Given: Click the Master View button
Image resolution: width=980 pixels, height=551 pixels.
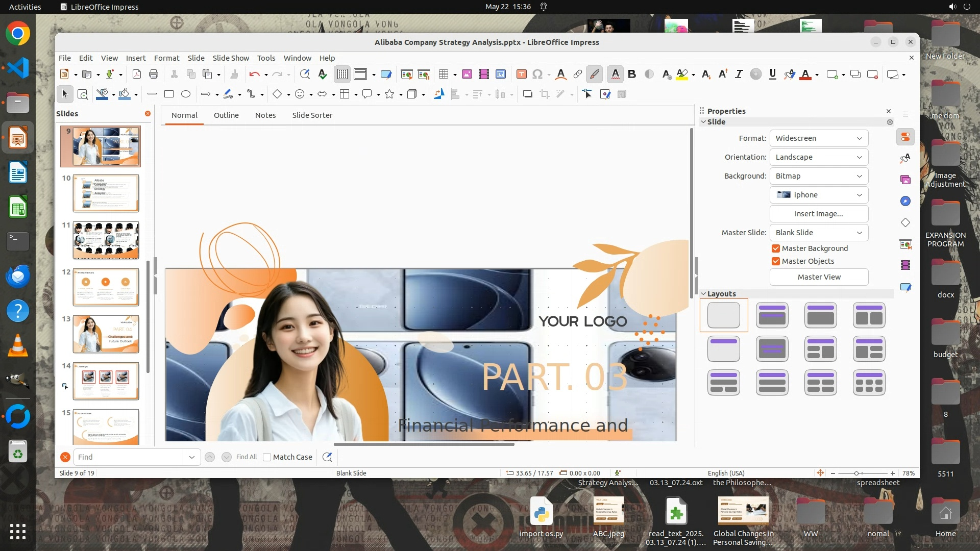Looking at the screenshot, I should point(818,277).
